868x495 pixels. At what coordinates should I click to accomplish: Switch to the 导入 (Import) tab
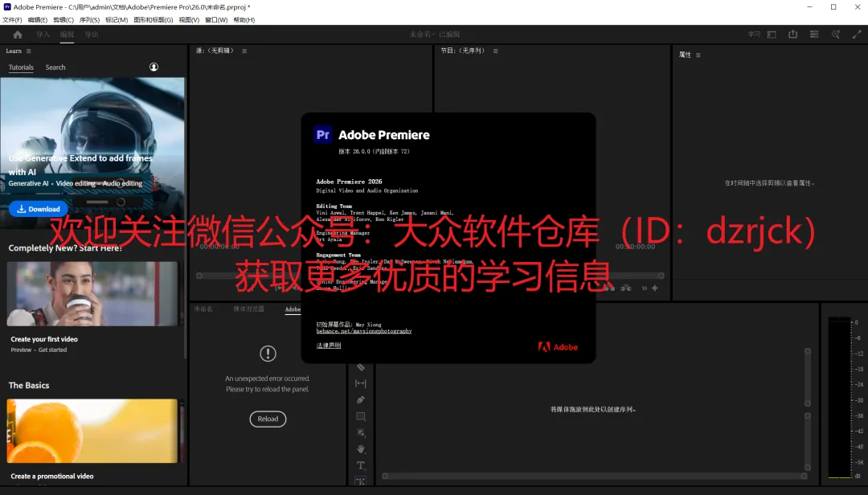43,35
